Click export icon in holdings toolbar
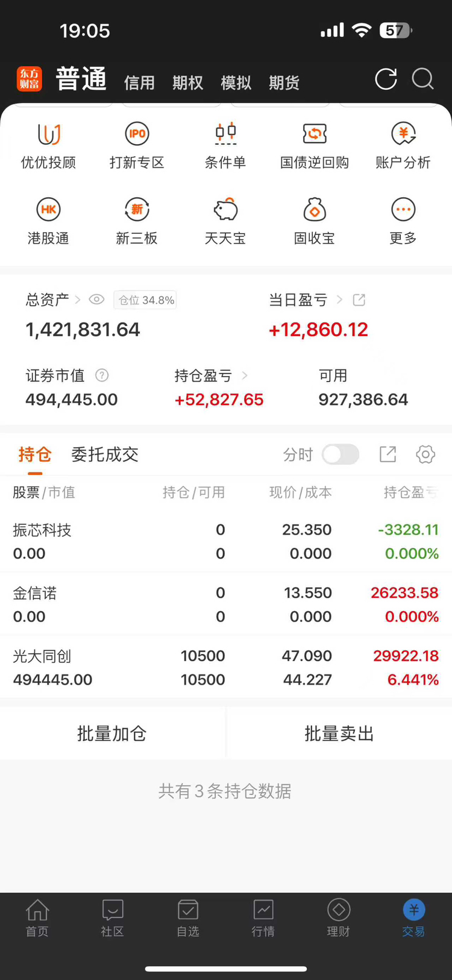 [388, 454]
